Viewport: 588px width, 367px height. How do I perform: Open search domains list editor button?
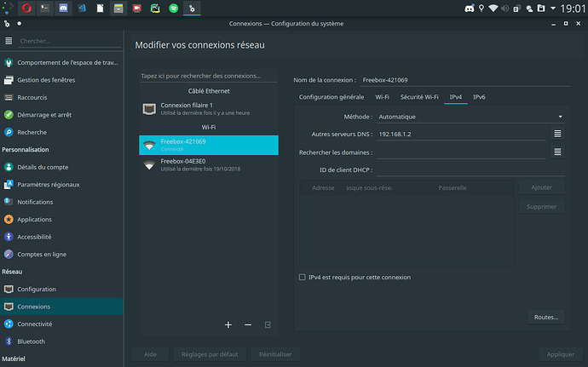[x=557, y=152]
